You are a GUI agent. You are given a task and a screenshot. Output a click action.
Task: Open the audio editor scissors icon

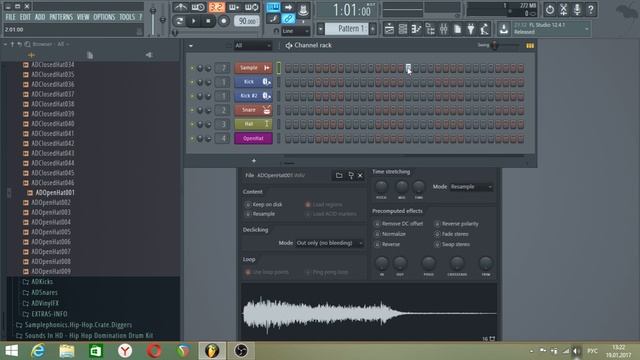564,9
